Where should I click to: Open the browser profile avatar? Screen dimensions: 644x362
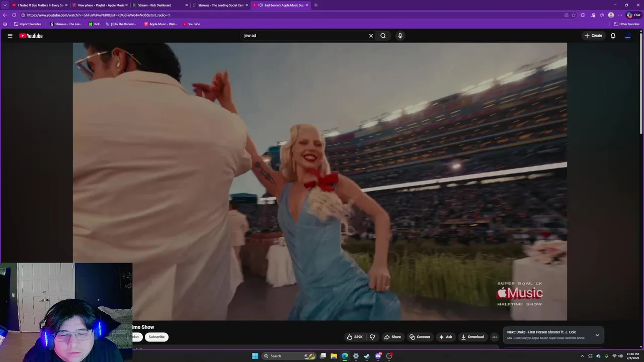pyautogui.click(x=611, y=15)
